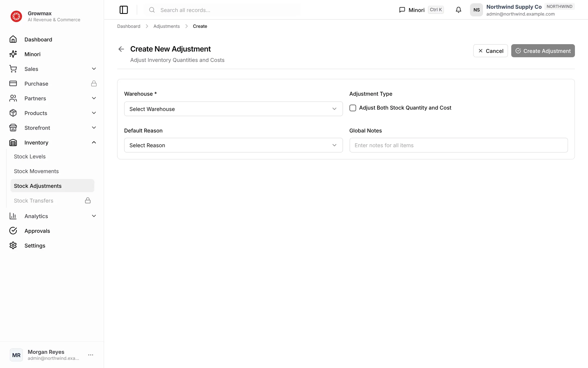Click the back arrow beside Create New Adjustment
This screenshot has width=588, height=368.
[x=121, y=49]
